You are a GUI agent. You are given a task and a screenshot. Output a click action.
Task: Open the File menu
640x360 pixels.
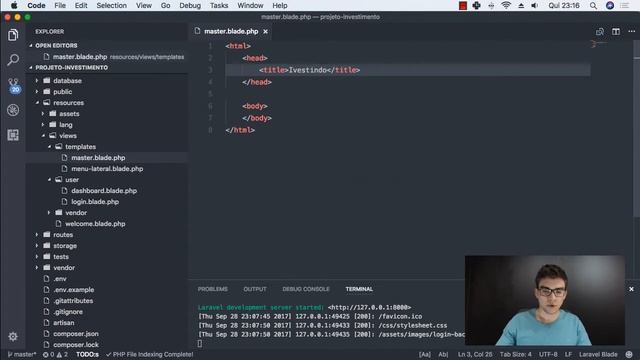coord(60,5)
